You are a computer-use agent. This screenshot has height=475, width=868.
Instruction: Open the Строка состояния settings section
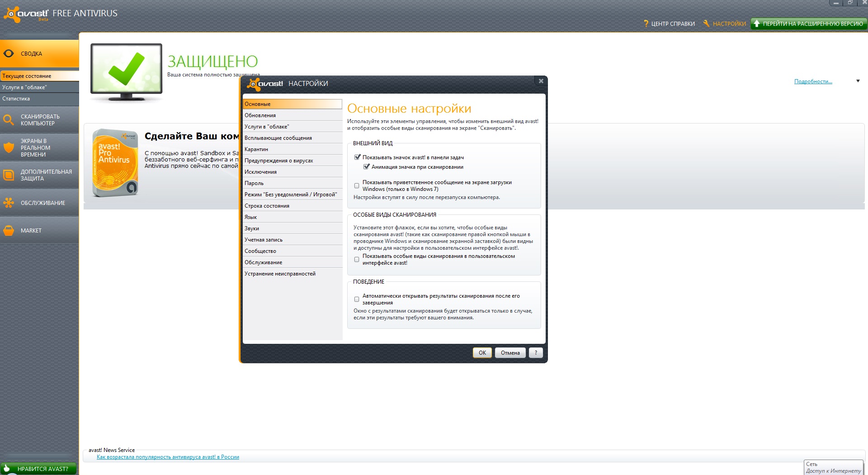[x=292, y=206]
